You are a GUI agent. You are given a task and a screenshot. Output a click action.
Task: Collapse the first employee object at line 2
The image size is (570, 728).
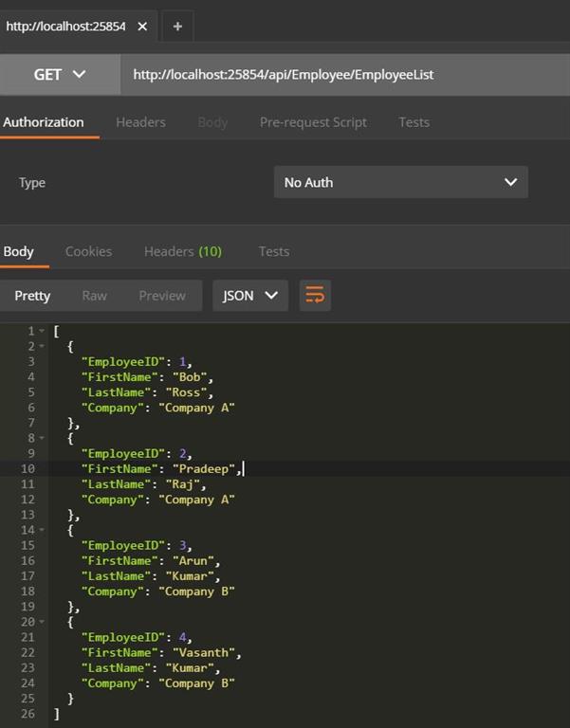(x=42, y=346)
